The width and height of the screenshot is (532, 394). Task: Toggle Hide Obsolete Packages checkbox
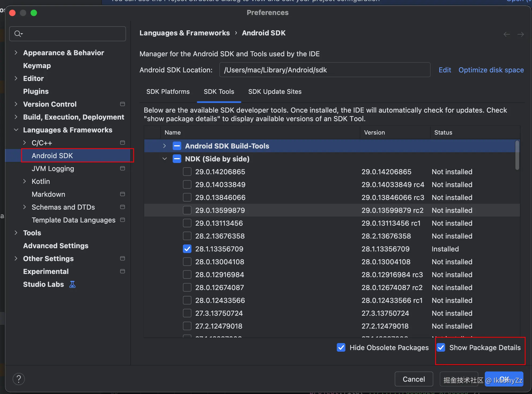[x=341, y=347]
